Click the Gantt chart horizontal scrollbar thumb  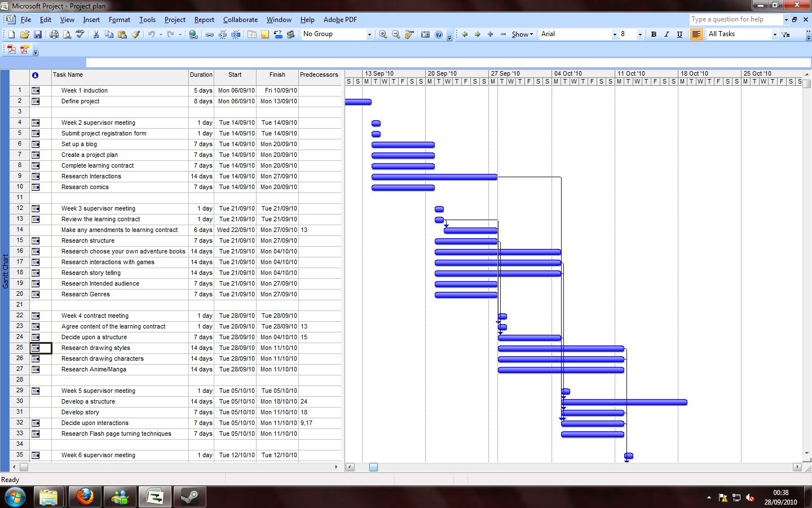click(373, 467)
